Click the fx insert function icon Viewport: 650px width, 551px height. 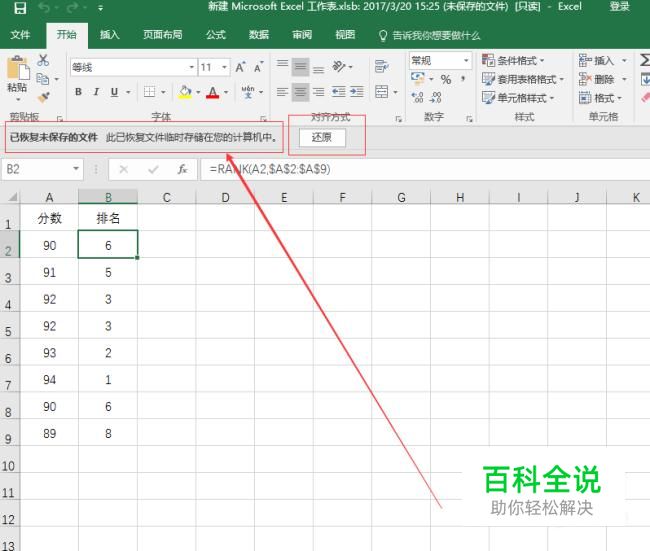pos(182,169)
